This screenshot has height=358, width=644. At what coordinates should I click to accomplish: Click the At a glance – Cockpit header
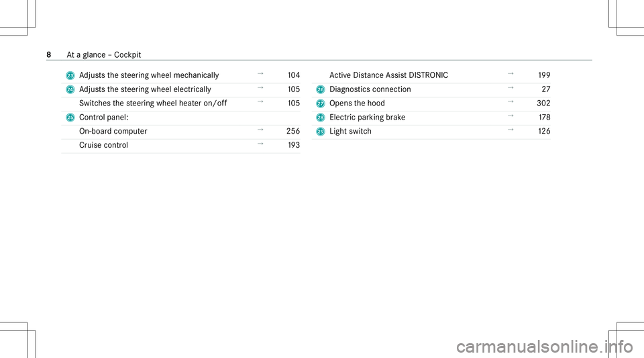(103, 54)
